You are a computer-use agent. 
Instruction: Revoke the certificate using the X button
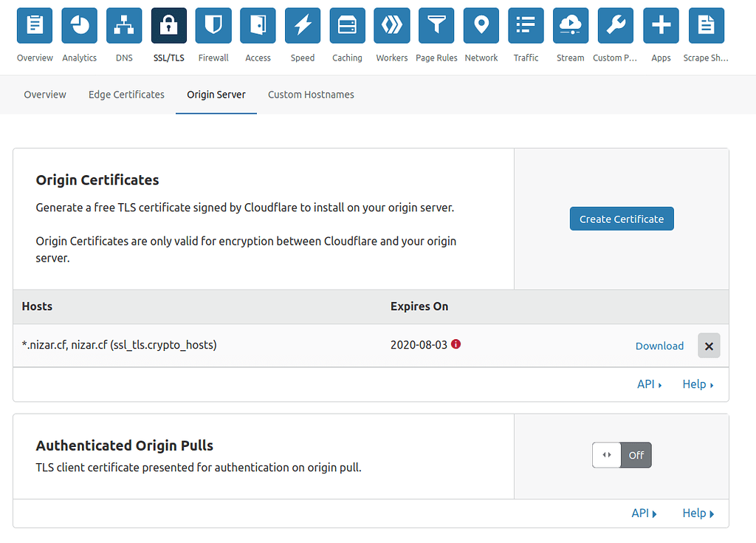709,345
